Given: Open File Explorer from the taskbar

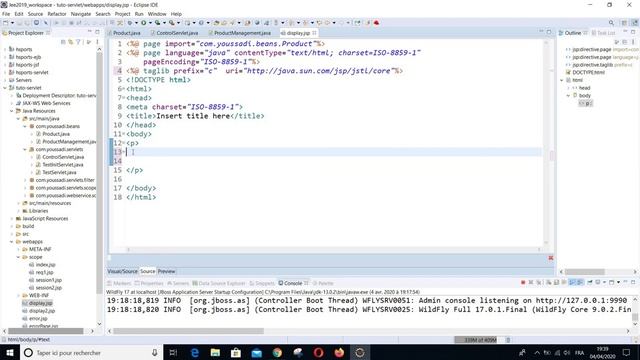Looking at the screenshot, I should point(215,352).
